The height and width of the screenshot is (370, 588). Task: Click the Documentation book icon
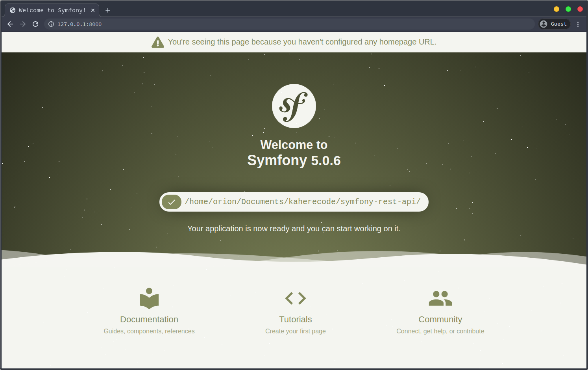click(x=149, y=298)
